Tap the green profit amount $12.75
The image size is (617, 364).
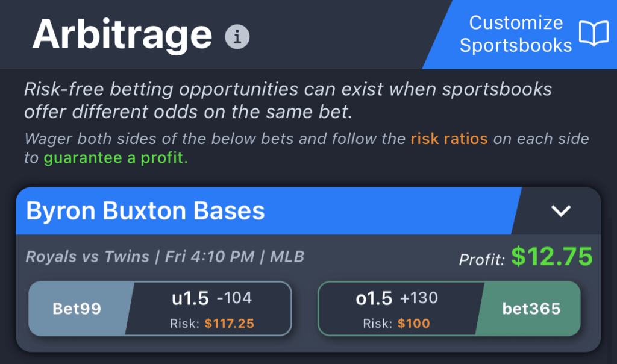[x=551, y=256]
